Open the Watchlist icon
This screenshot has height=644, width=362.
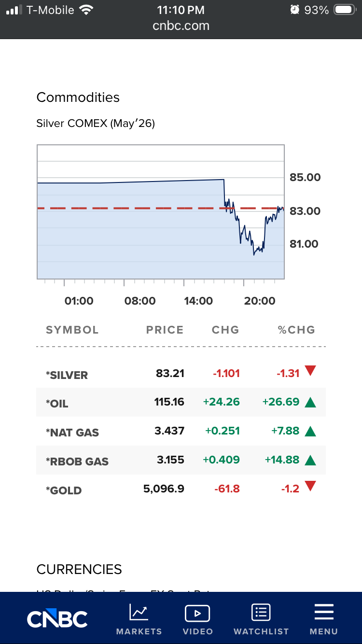pyautogui.click(x=261, y=613)
